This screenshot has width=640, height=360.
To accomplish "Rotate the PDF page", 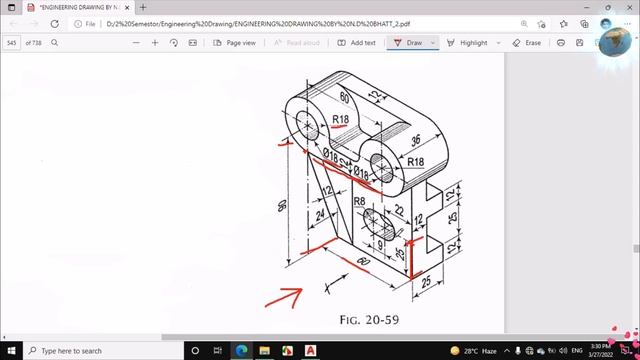I will 173,42.
